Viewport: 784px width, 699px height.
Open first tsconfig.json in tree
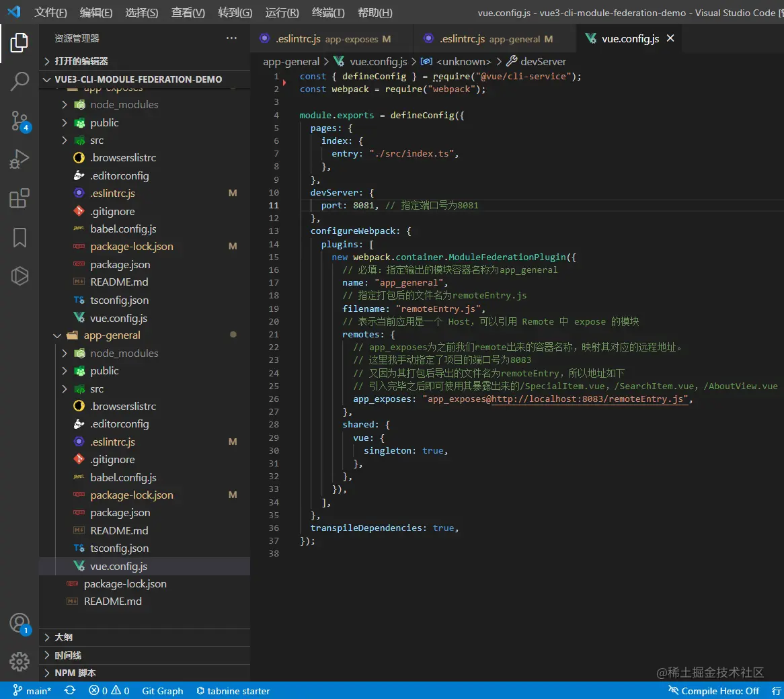point(145,300)
